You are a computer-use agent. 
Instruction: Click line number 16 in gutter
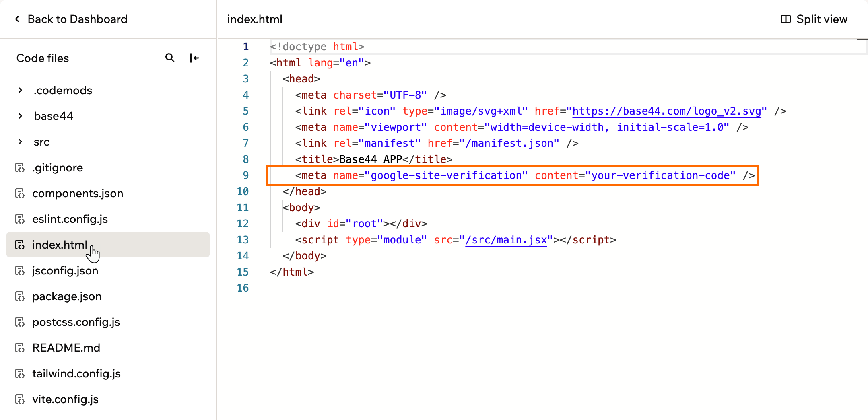pyautogui.click(x=243, y=288)
